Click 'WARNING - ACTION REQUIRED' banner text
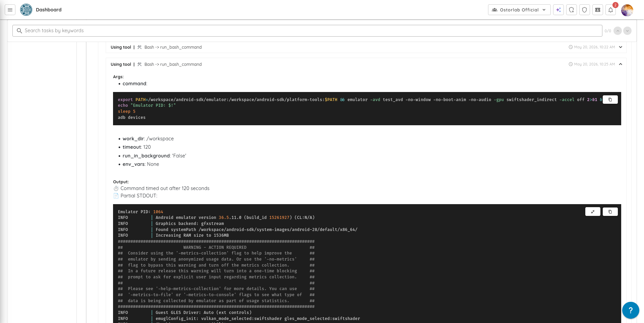This screenshot has width=644, height=323. pos(215,247)
